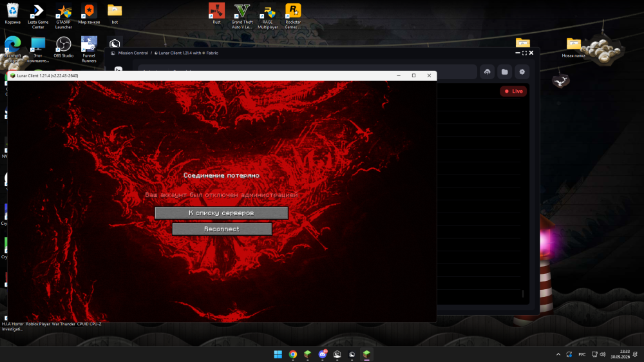Toggle the Live log indicator

click(513, 91)
